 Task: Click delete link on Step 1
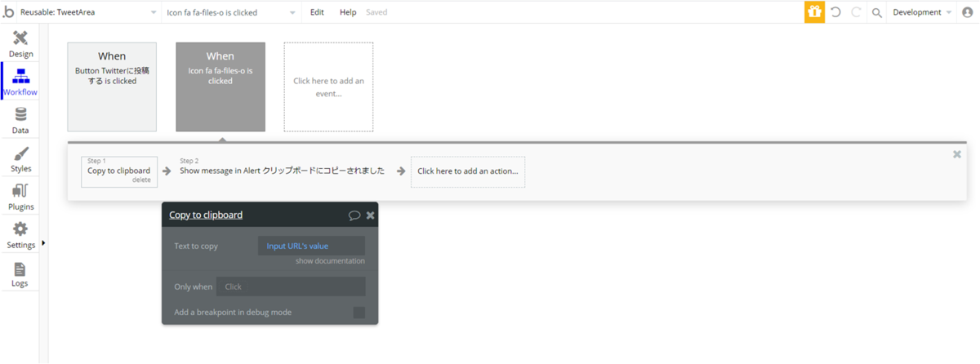pyautogui.click(x=141, y=180)
